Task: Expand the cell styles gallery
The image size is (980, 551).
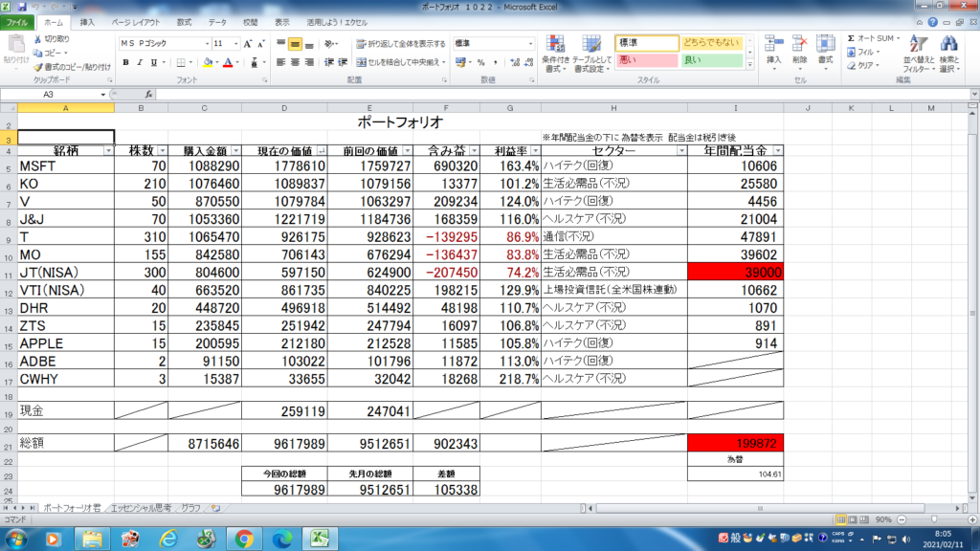Action: click(750, 64)
